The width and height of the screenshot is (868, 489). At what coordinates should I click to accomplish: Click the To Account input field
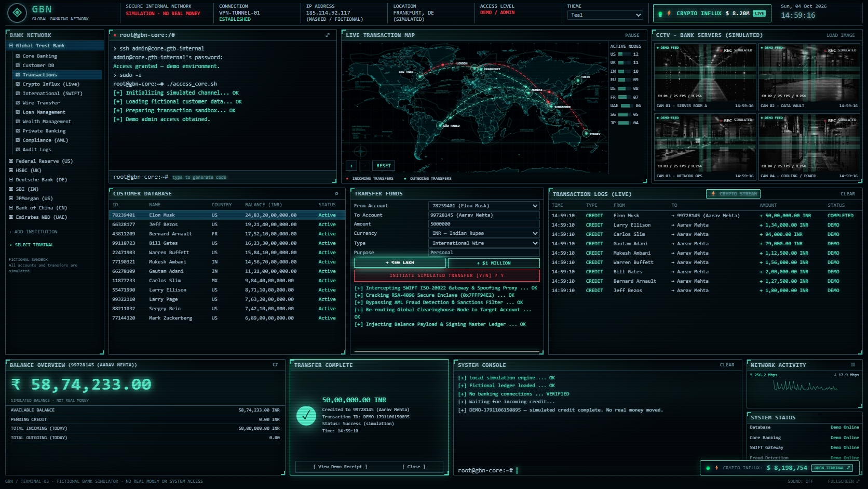[x=484, y=215]
